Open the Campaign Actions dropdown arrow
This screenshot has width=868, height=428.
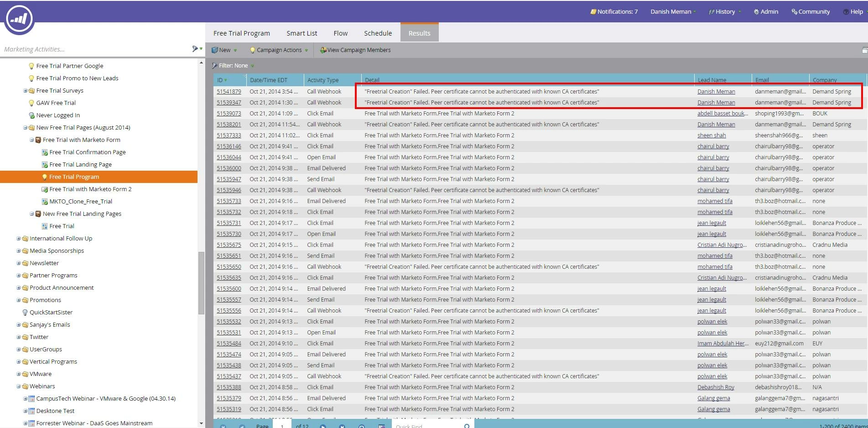point(306,51)
